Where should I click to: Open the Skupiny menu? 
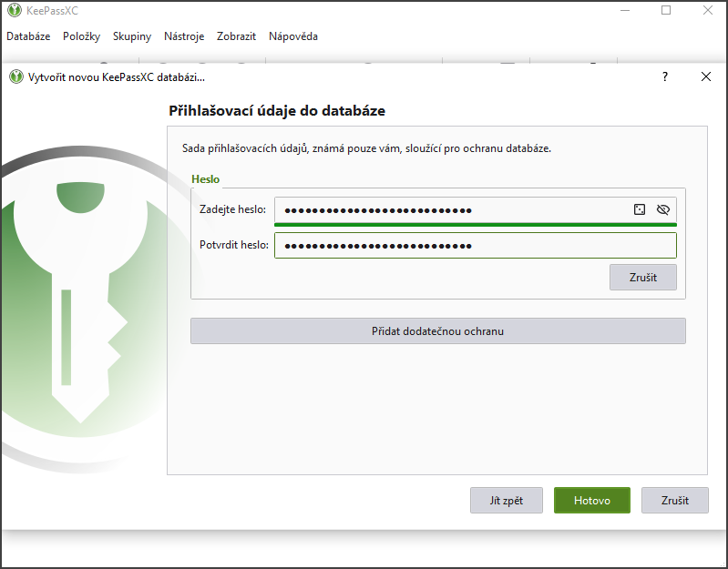(x=132, y=36)
